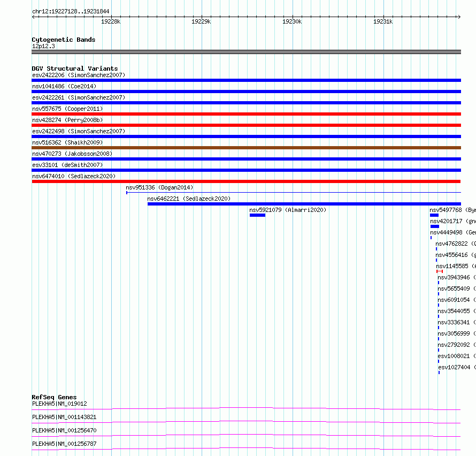Open nsv428274 (Perry2008b) variant details

click(x=67, y=120)
